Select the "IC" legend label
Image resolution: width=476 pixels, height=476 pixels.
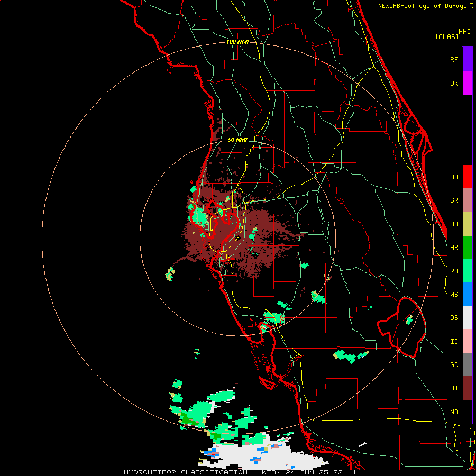[x=454, y=342]
